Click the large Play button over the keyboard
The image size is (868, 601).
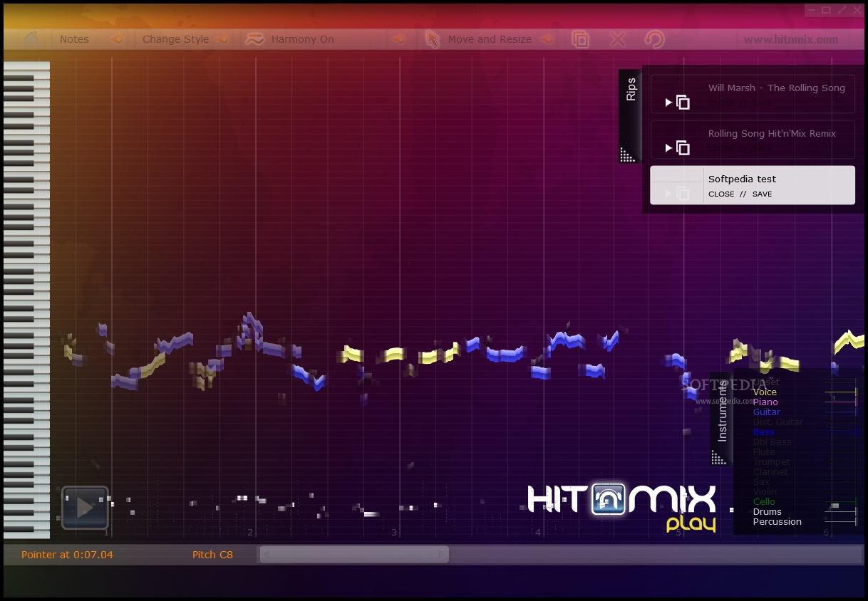[x=85, y=508]
